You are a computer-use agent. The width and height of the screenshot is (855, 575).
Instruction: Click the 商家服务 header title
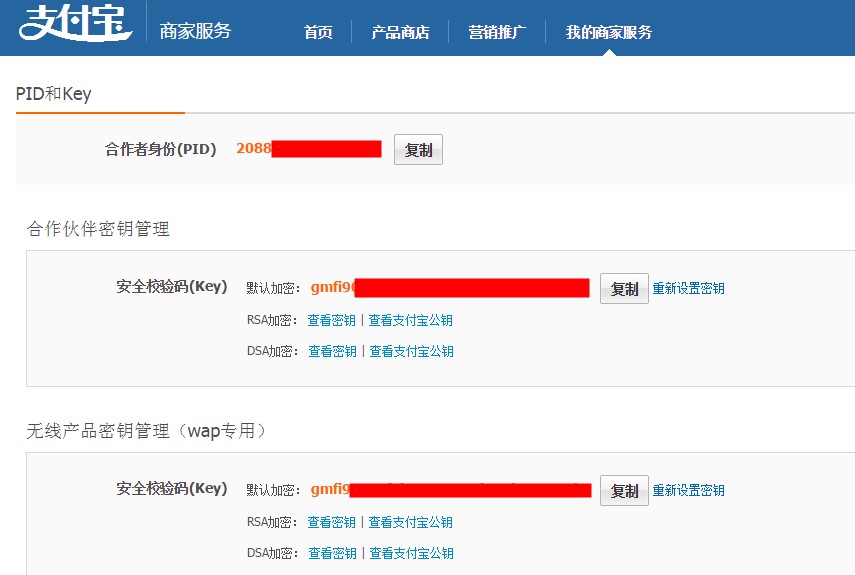point(195,31)
